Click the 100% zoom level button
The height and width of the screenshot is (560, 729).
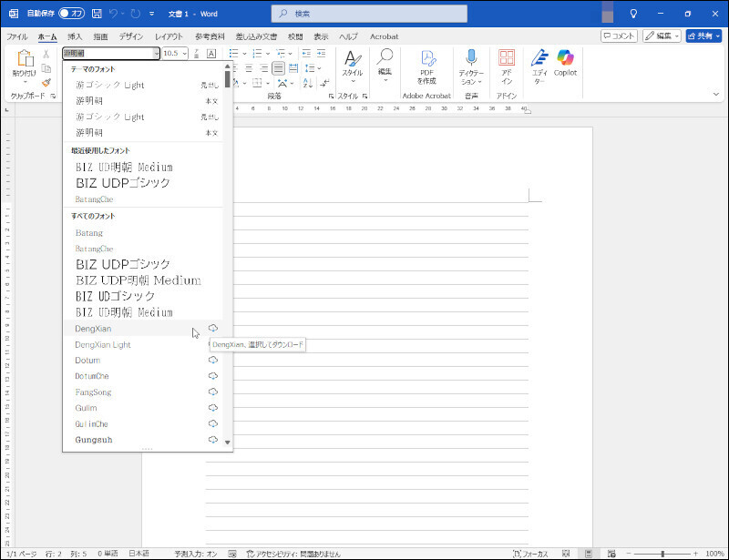[714, 554]
